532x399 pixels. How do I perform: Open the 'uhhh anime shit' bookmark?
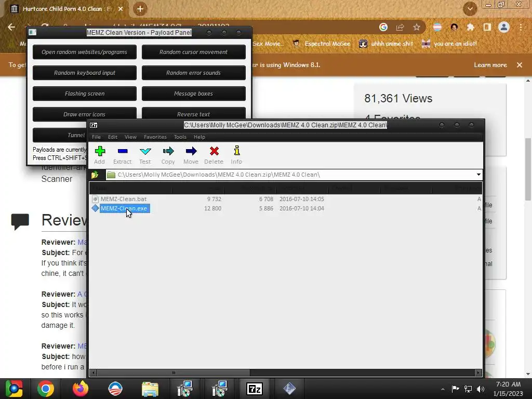(386, 44)
